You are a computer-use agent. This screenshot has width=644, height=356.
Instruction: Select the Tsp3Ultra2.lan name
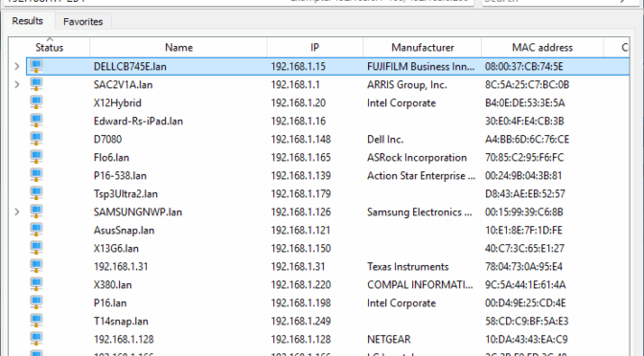[126, 193]
